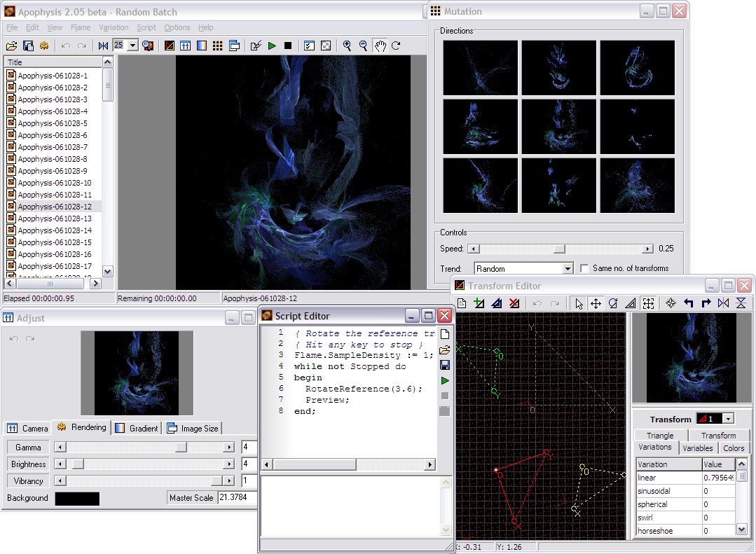Open the Triangle tab in Transform Editor
756x554 pixels.
(x=660, y=435)
